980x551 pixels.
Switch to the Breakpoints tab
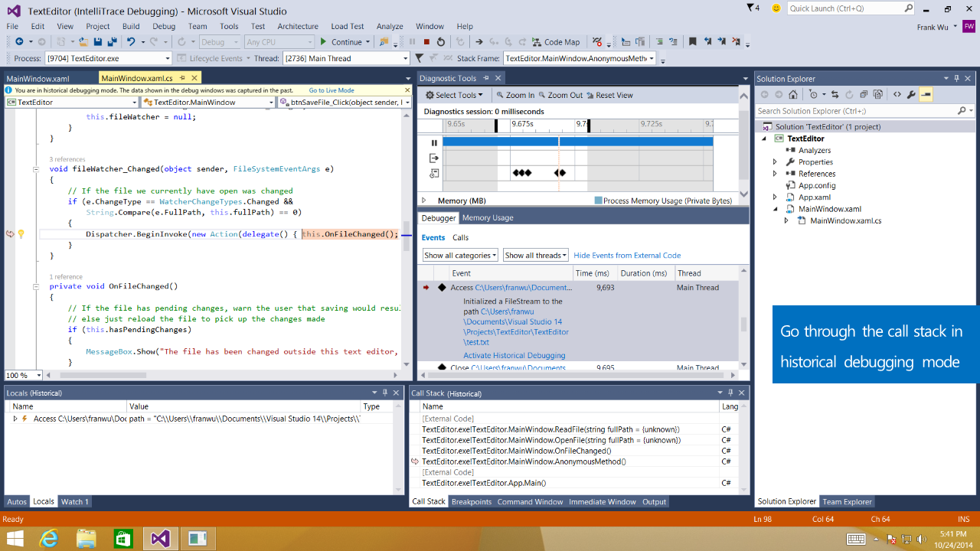click(472, 502)
